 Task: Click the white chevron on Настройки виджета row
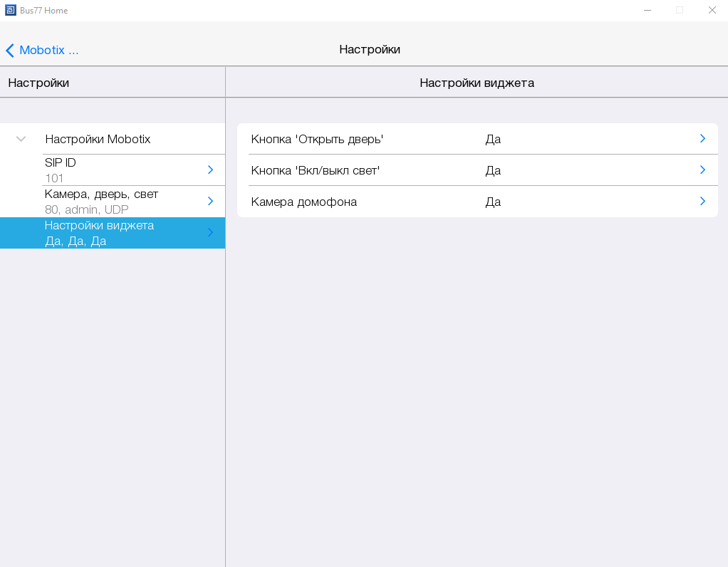(x=210, y=232)
